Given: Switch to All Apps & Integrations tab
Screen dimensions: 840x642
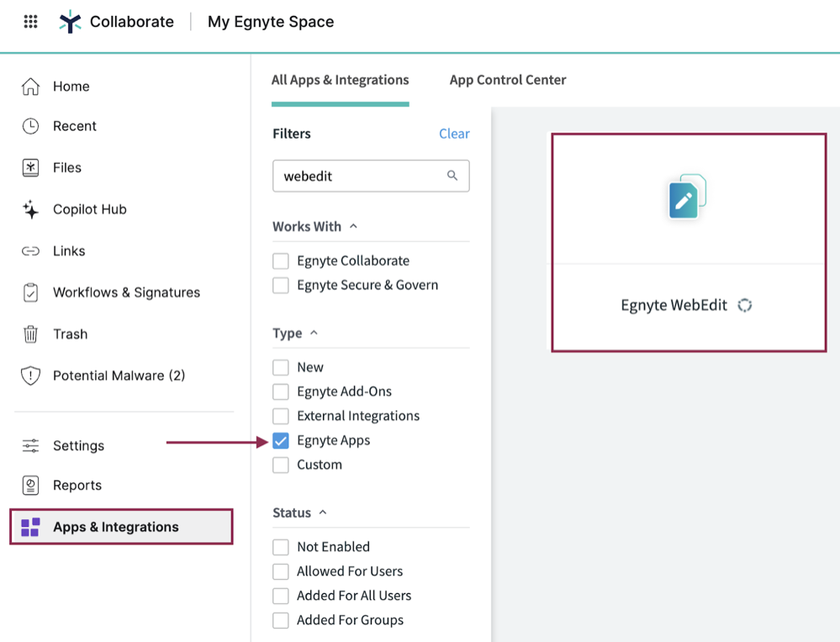Looking at the screenshot, I should tap(341, 80).
